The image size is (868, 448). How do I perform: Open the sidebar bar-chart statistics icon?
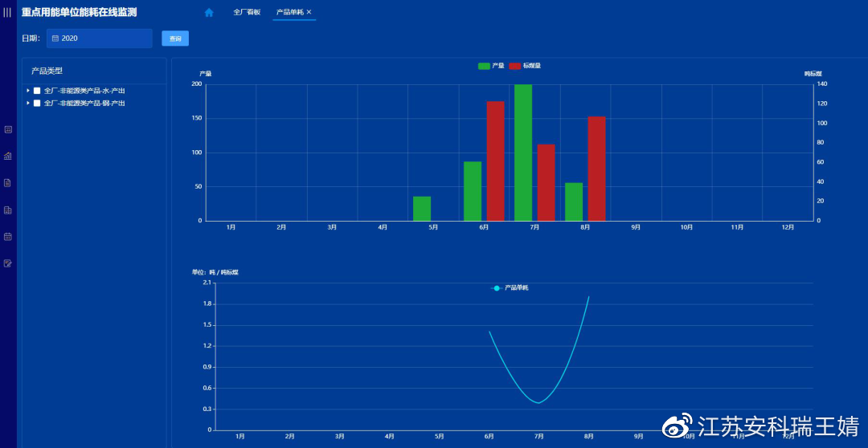coord(8,156)
